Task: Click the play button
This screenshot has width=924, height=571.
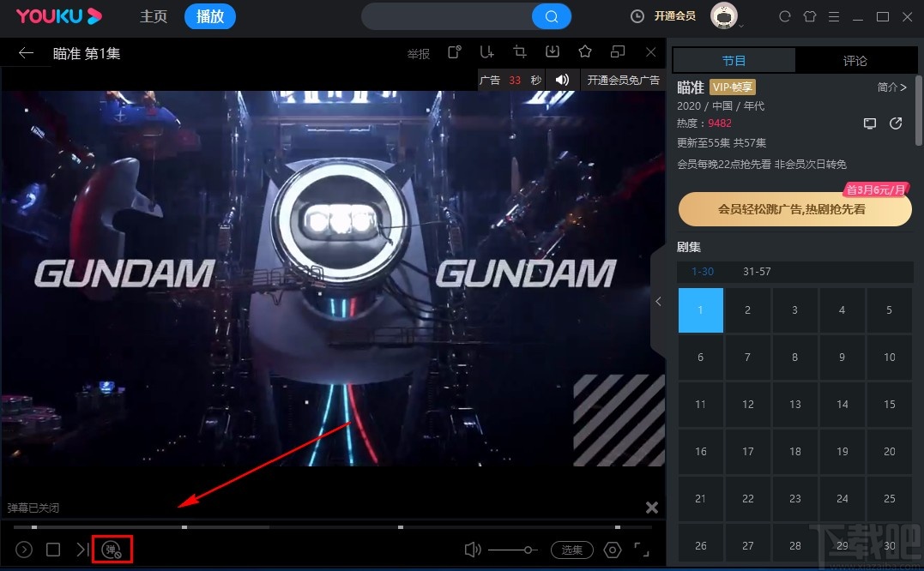Action: click(x=23, y=550)
